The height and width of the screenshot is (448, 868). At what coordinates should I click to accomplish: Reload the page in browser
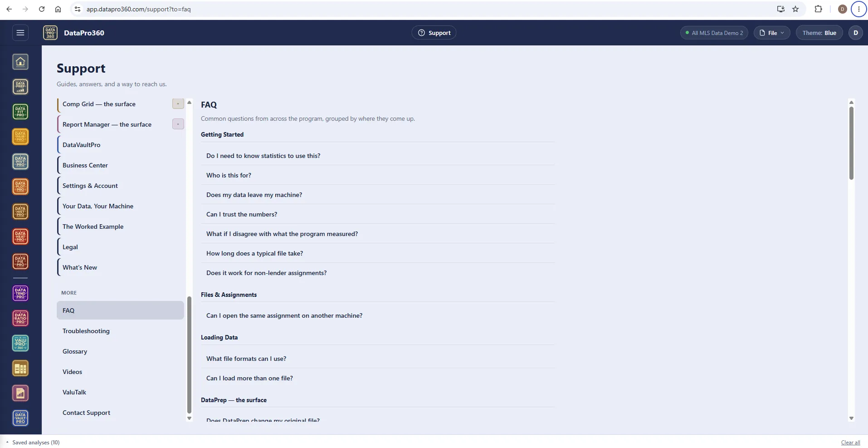(x=42, y=9)
